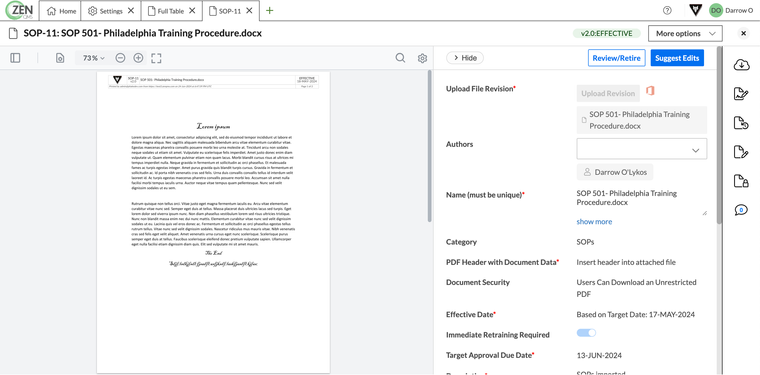This screenshot has width=760, height=375.
Task: Open the signature document icon in right sidebar
Action: pyautogui.click(x=742, y=94)
